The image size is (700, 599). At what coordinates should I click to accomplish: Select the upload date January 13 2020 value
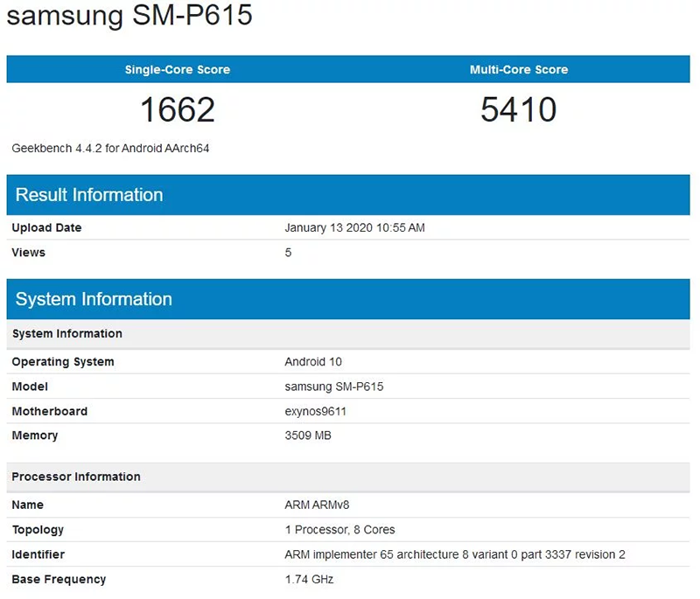[354, 228]
